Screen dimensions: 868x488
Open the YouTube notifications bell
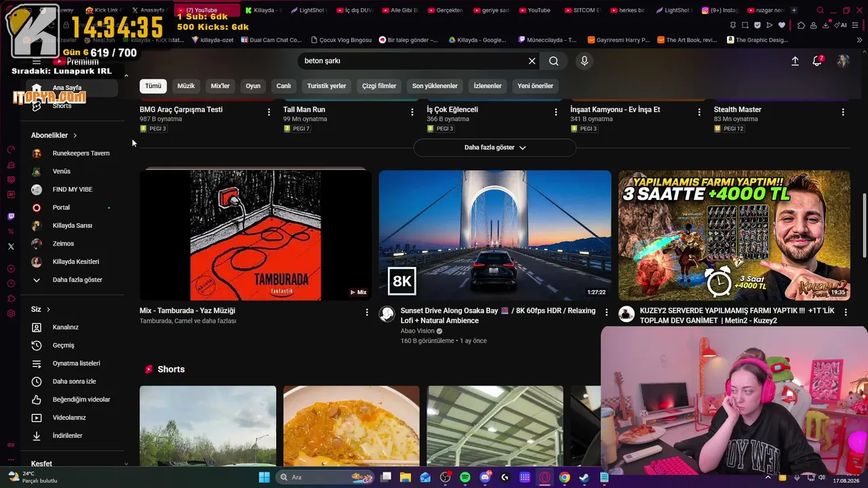click(818, 61)
